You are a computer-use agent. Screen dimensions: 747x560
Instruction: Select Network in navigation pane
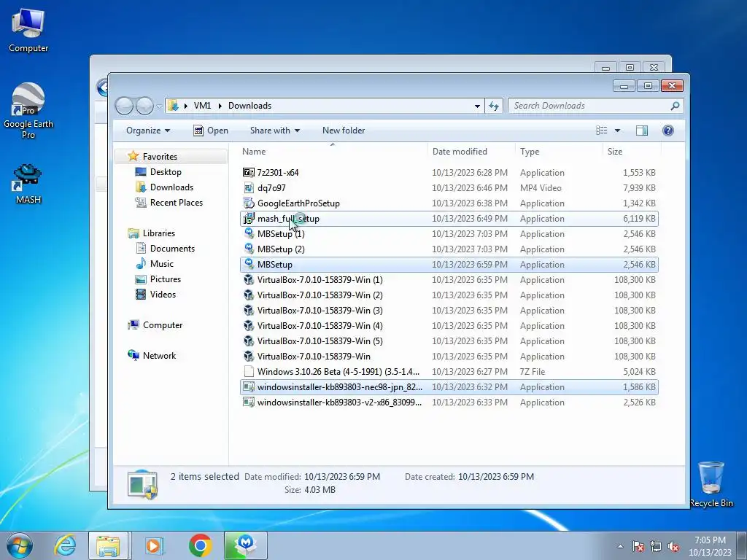click(159, 355)
